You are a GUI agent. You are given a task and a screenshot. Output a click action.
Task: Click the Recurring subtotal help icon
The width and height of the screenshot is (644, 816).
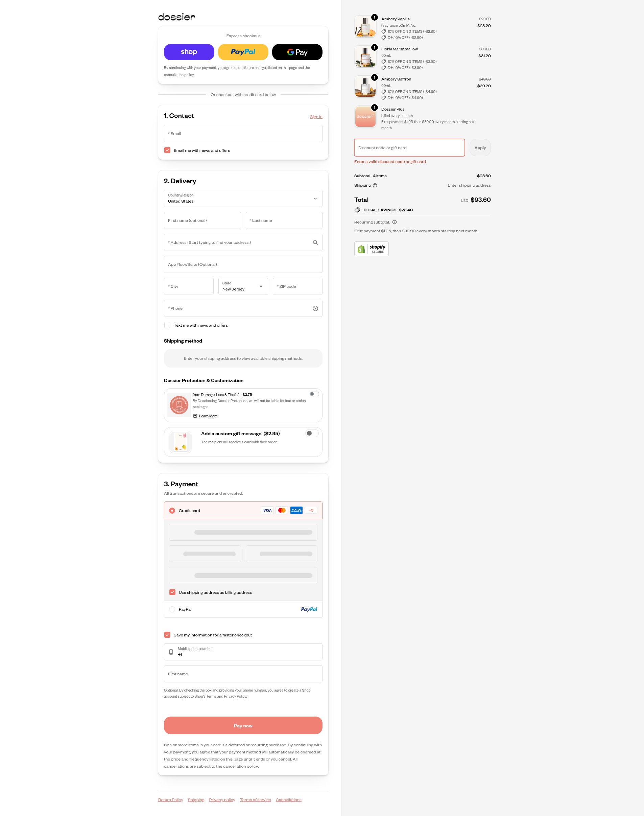(395, 222)
